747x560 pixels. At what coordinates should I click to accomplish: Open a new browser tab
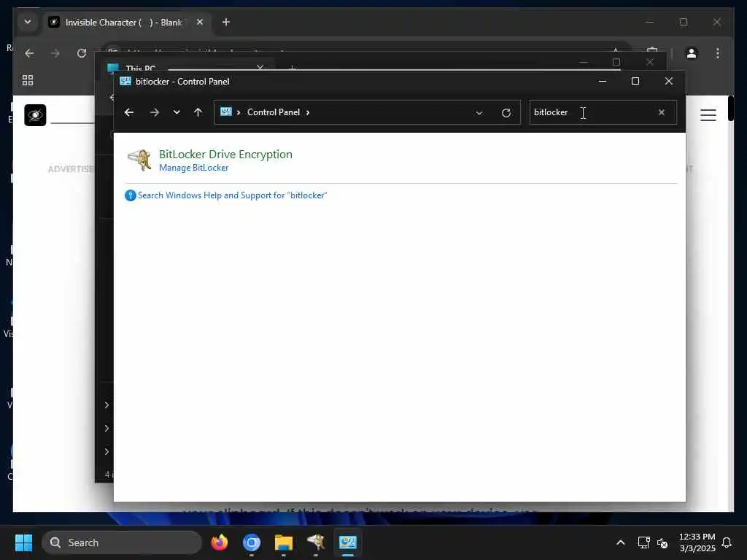tap(226, 22)
